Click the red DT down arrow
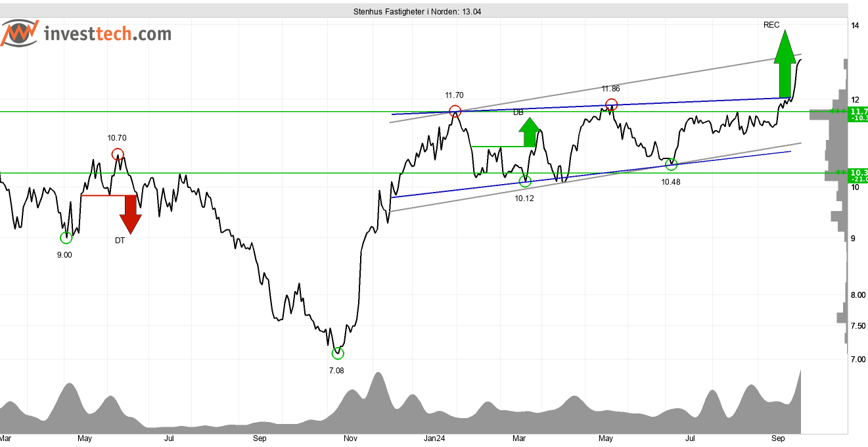 [131, 213]
